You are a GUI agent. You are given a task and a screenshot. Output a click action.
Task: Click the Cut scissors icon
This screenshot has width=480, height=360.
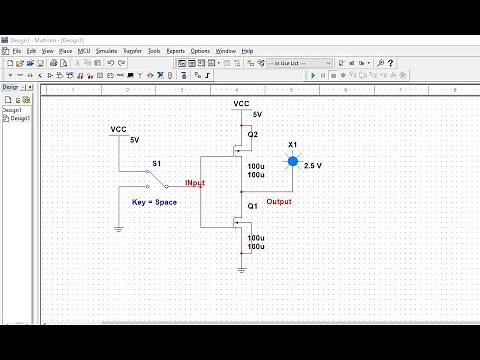click(x=77, y=63)
